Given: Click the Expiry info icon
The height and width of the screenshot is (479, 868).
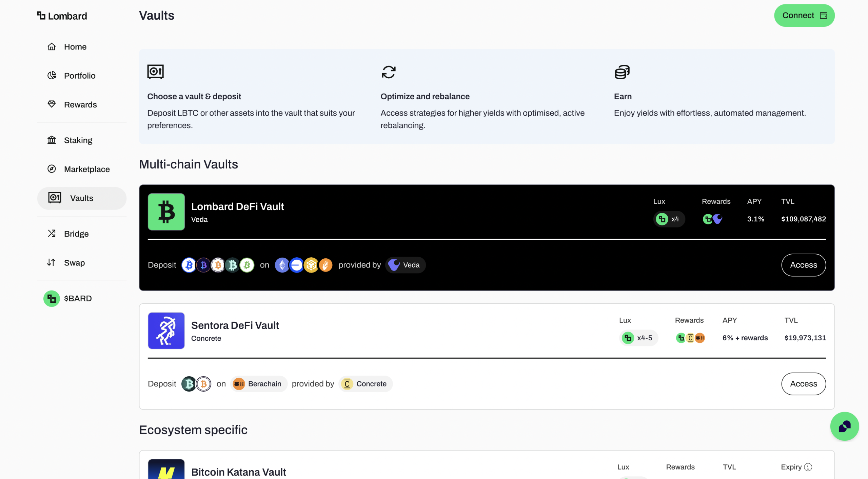Looking at the screenshot, I should coord(808,467).
